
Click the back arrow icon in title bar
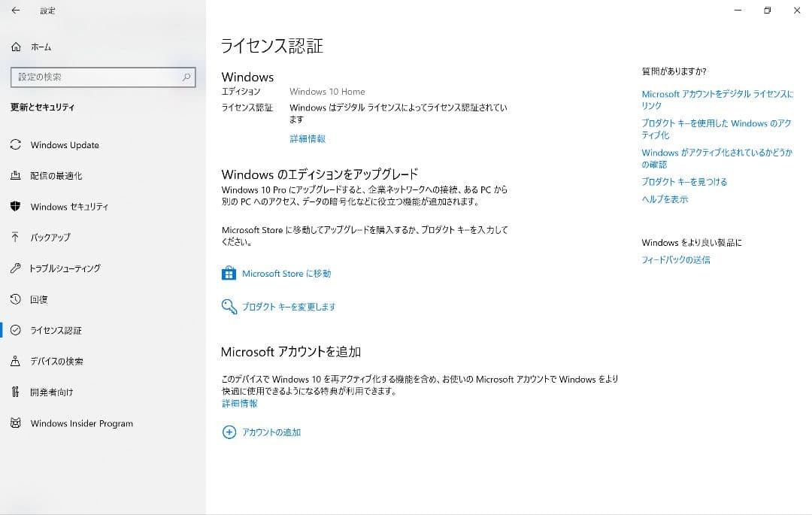click(16, 11)
